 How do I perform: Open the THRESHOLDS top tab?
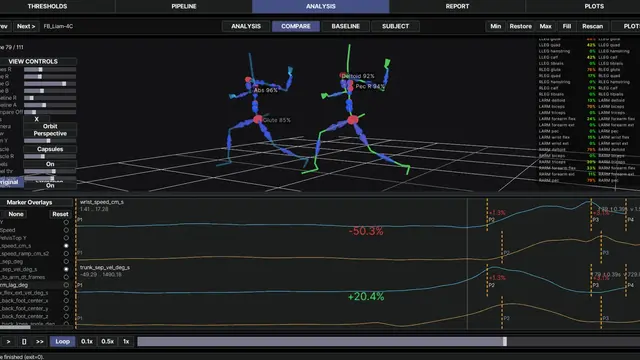click(47, 6)
